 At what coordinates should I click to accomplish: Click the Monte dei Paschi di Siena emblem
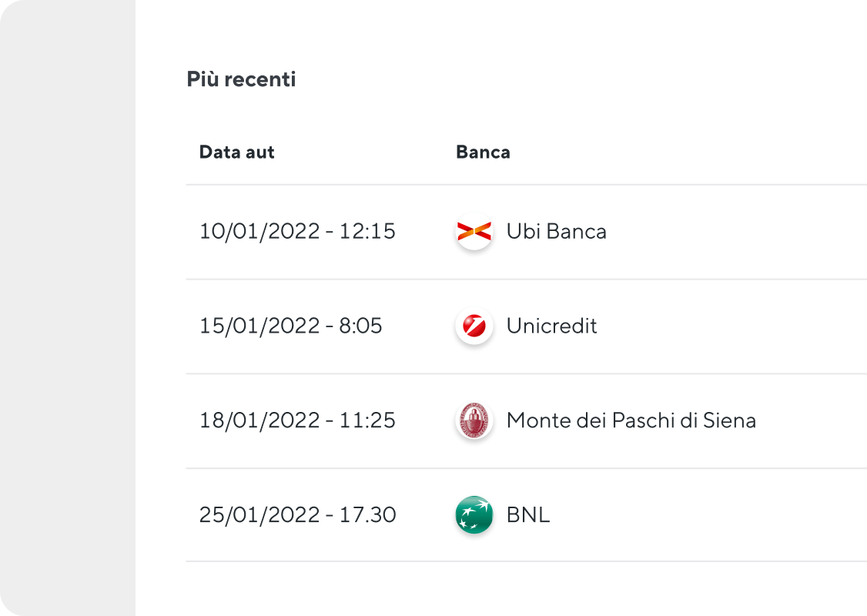click(474, 420)
